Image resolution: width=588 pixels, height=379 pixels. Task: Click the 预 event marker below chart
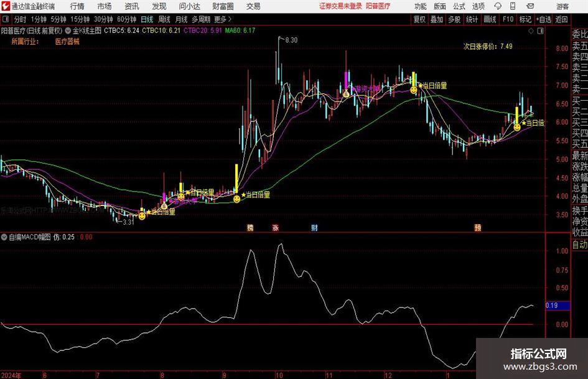(478, 227)
